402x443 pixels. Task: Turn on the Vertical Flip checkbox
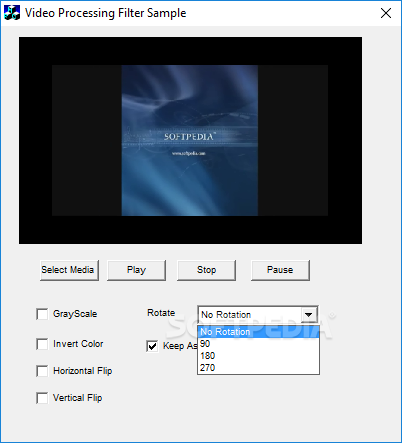(42, 398)
